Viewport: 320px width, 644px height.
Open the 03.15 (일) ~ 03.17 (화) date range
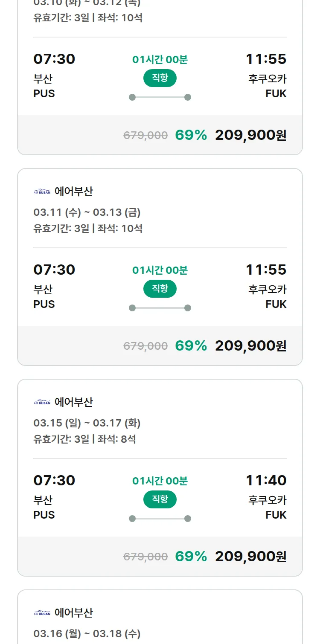(x=87, y=423)
